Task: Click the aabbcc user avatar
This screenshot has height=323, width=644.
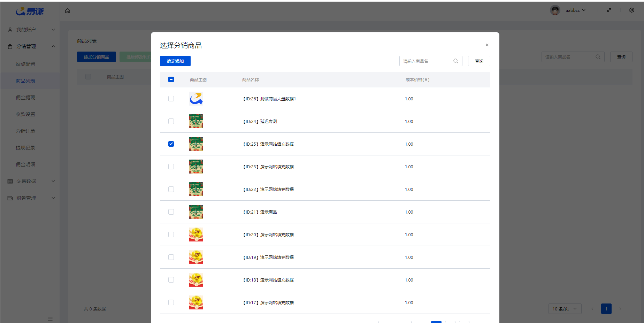Action: pos(555,10)
